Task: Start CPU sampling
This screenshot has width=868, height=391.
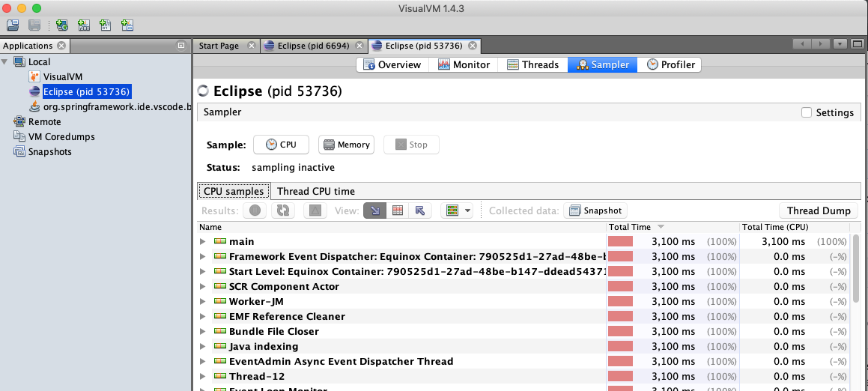Action: click(x=281, y=145)
